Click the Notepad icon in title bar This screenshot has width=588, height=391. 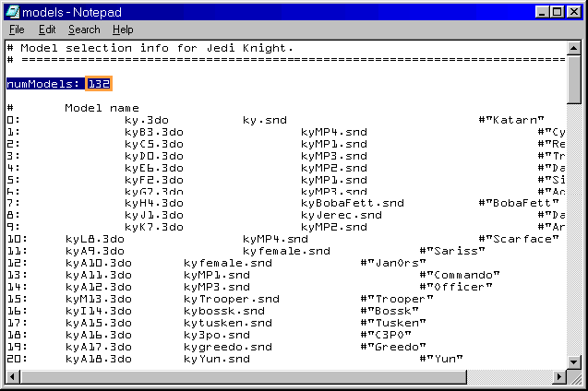13,12
